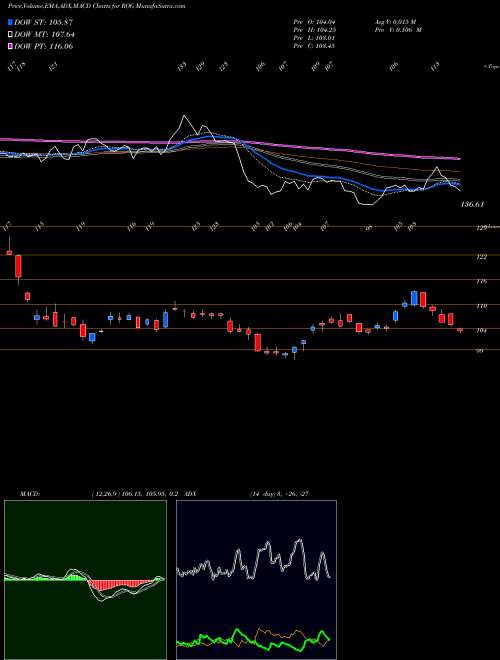Click the 'Pre C: 103.45' close value
The height and width of the screenshot is (660, 500).
[316, 45]
